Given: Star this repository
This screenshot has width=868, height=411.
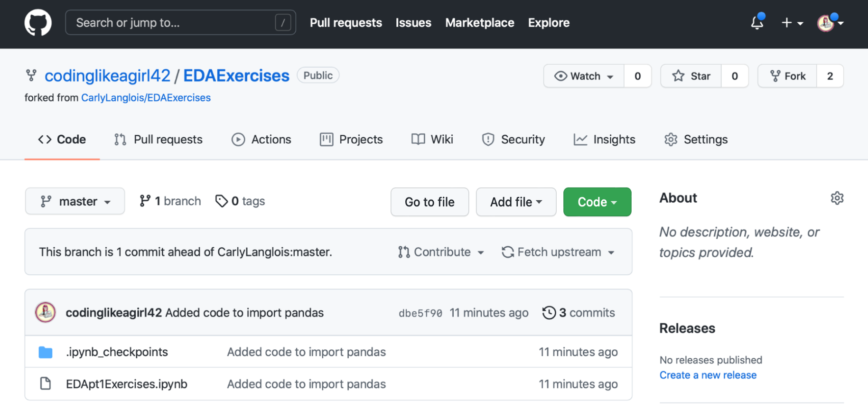Looking at the screenshot, I should tap(691, 76).
